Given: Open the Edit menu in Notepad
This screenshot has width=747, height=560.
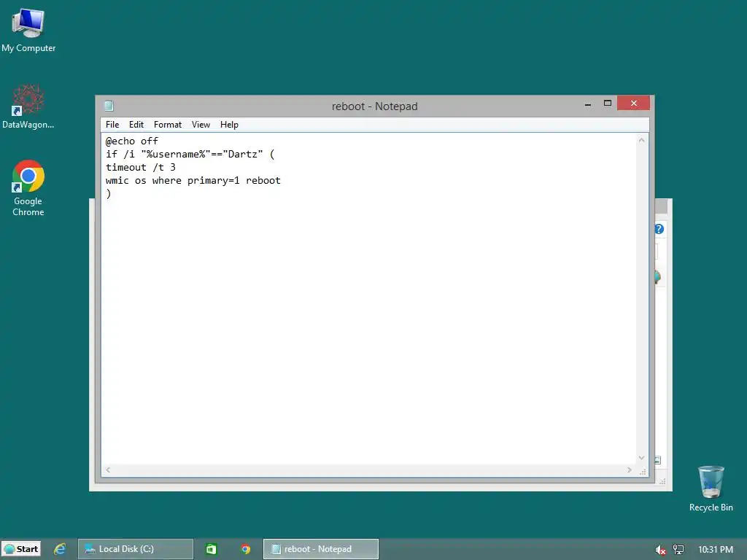Looking at the screenshot, I should point(136,125).
